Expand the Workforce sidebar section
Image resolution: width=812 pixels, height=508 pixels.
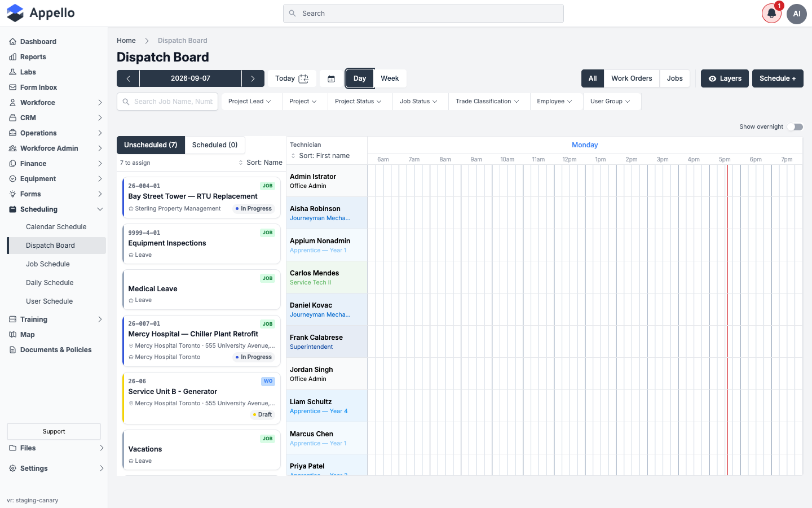pyautogui.click(x=56, y=103)
